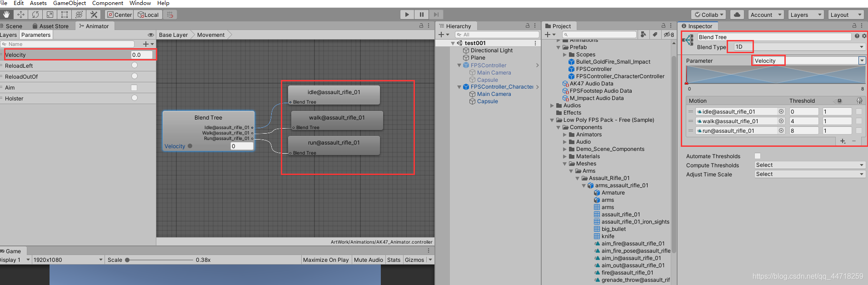
Task: Open the Component menu
Action: click(108, 3)
